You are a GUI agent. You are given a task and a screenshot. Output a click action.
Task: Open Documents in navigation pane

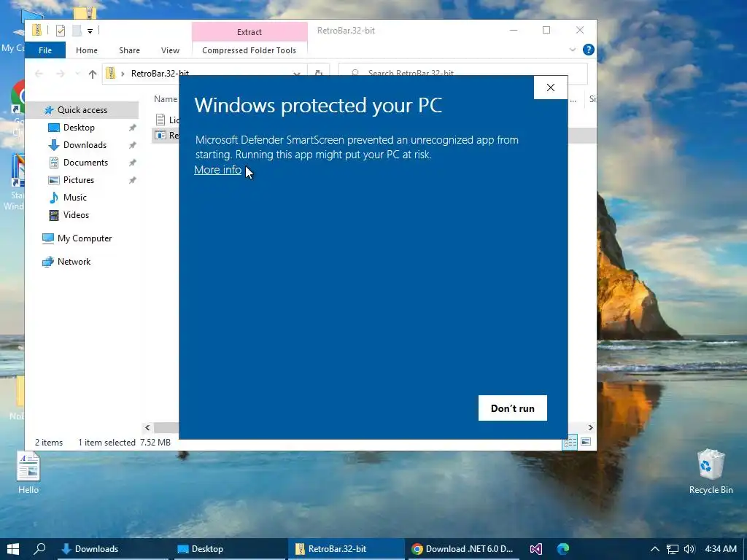[x=86, y=163]
